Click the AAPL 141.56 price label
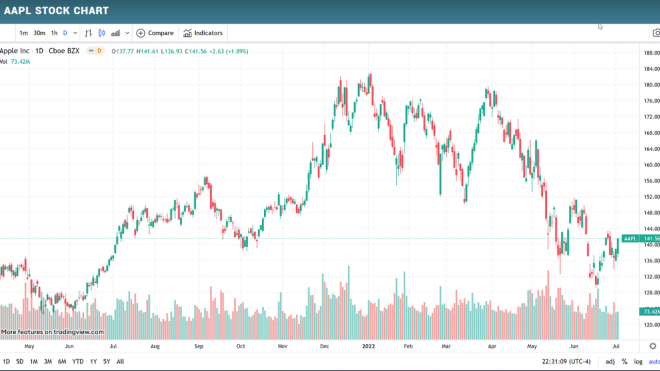This screenshot has width=660, height=371. pos(641,239)
